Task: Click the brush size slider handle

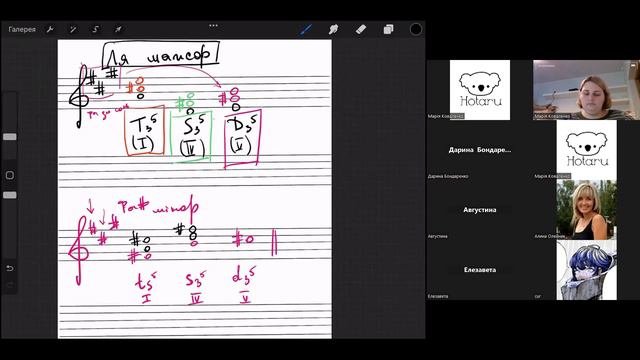Action: [10, 137]
